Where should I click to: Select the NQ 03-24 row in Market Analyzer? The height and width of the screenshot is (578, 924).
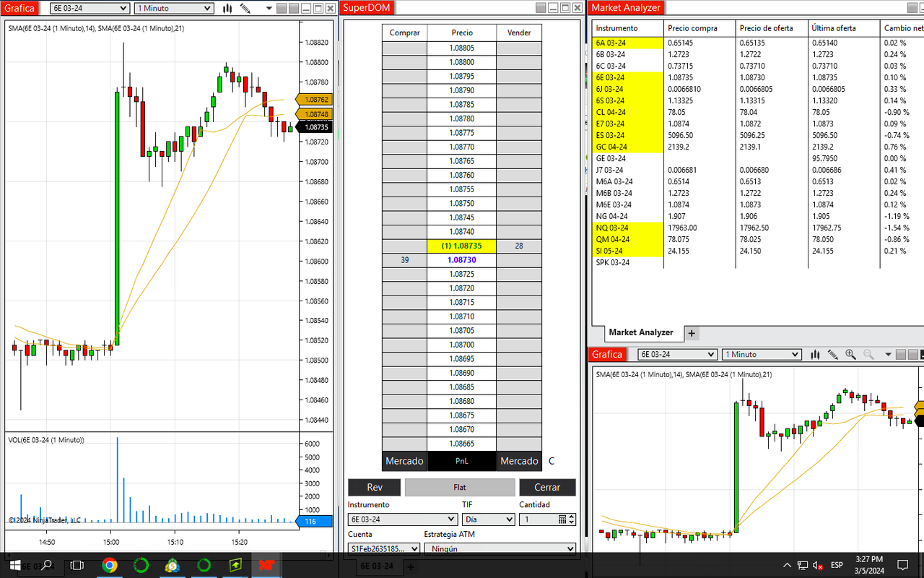pos(758,228)
